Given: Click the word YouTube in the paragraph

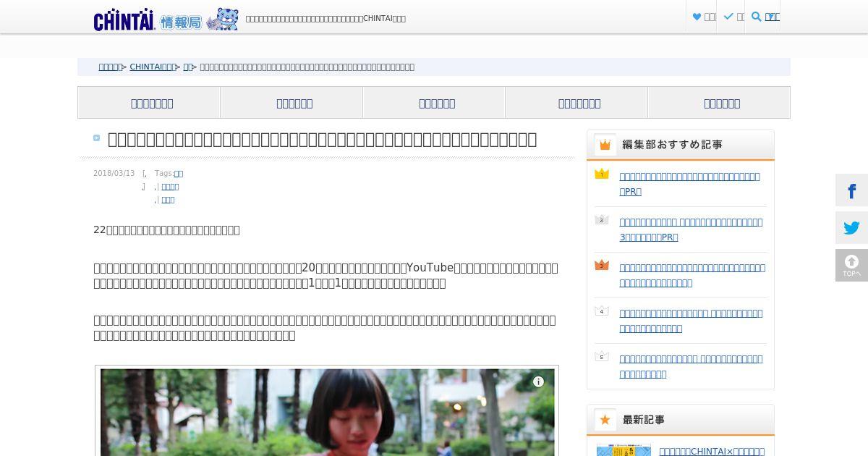Looking at the screenshot, I should coord(430,268).
